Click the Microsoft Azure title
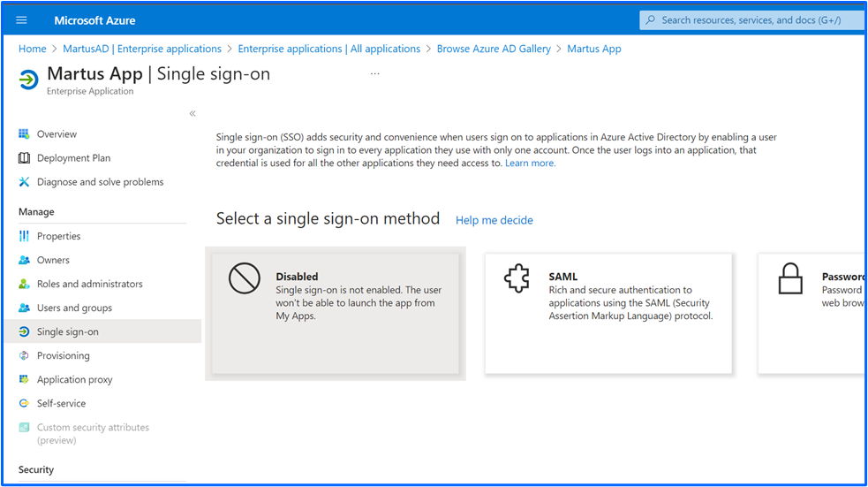The width and height of the screenshot is (868, 487). tap(94, 20)
